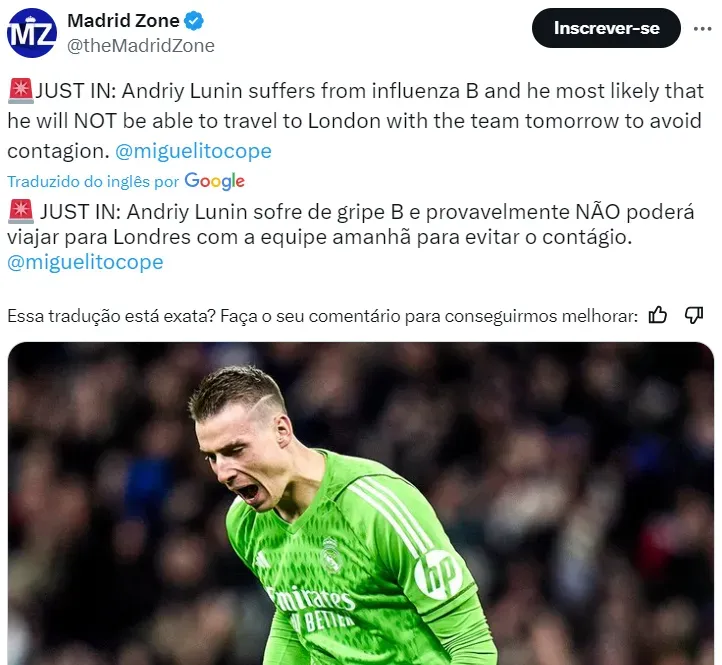Click the Google logo in translation credit
Image resolution: width=722 pixels, height=665 pixels.
point(215,181)
